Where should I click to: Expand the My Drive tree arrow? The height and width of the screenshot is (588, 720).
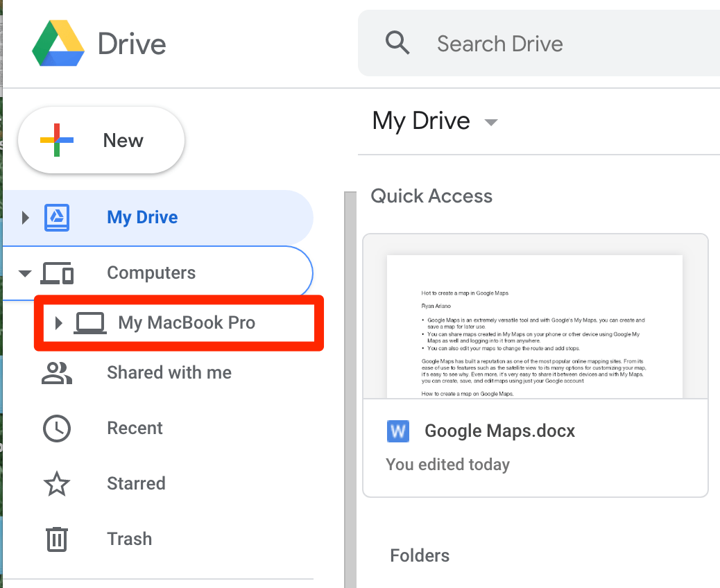point(26,218)
